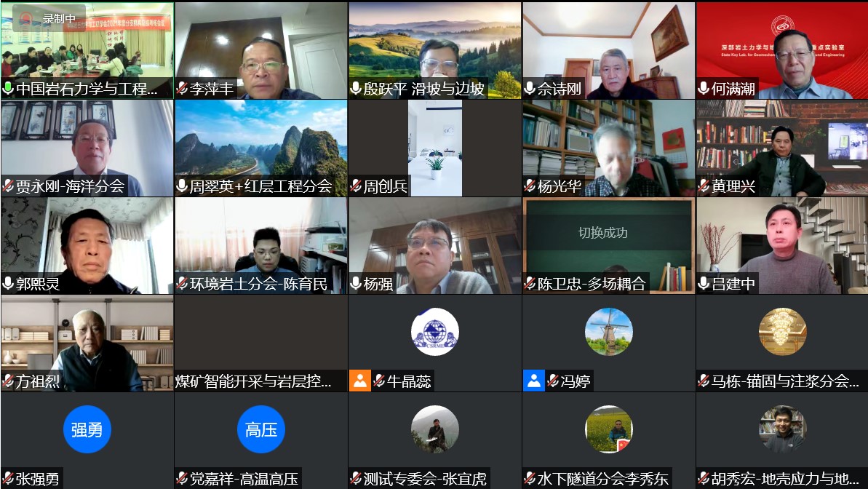Click the muted mic icon beside 张强勇
Image resolution: width=868 pixels, height=489 pixels.
point(9,479)
